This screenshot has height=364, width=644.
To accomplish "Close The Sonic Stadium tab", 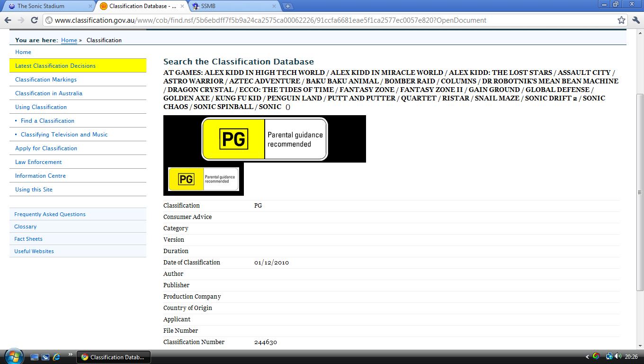I will [x=90, y=6].
